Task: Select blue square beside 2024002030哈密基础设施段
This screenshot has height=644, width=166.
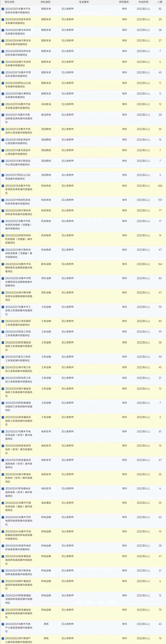Action: click(3, 342)
